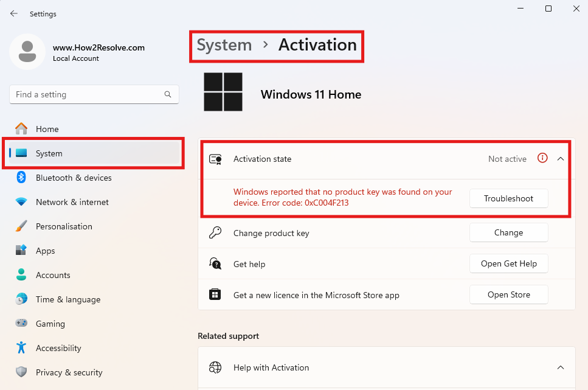The height and width of the screenshot is (390, 588).
Task: Collapse the Help with Activation chevron
Action: pyautogui.click(x=561, y=367)
